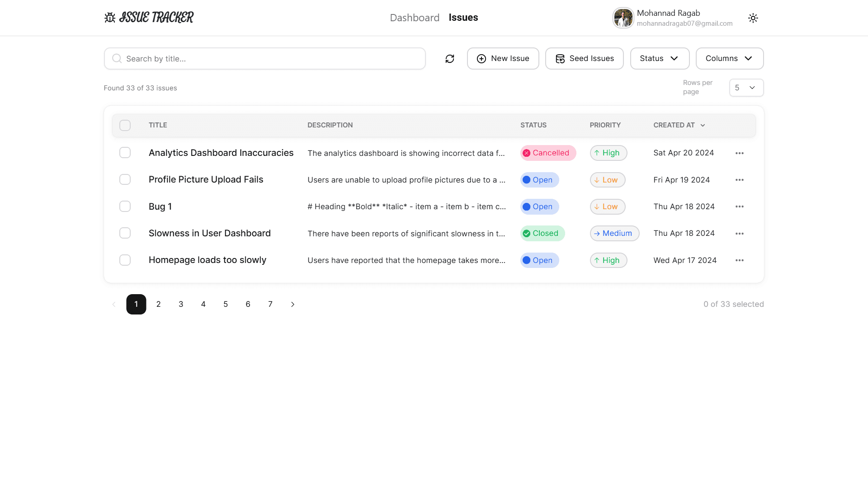
Task: Click description starting '# Heading **Bold**'
Action: [x=406, y=206]
